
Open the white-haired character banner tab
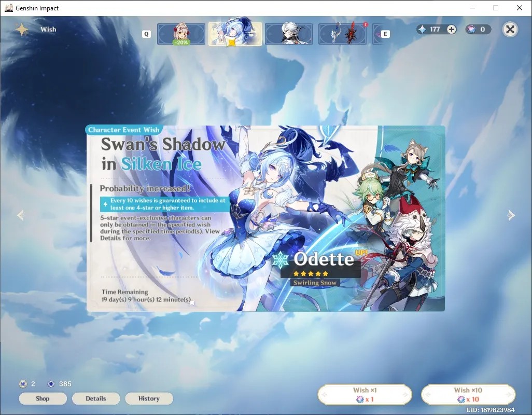point(289,34)
